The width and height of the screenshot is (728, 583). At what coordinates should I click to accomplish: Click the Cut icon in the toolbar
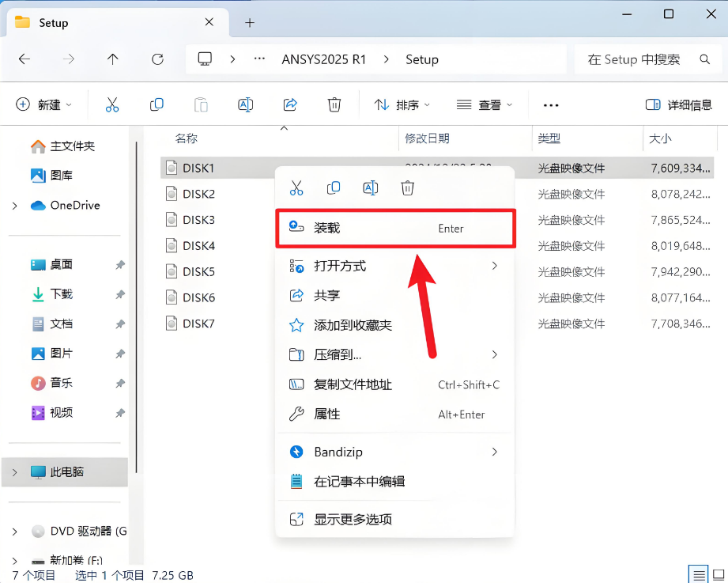click(112, 104)
